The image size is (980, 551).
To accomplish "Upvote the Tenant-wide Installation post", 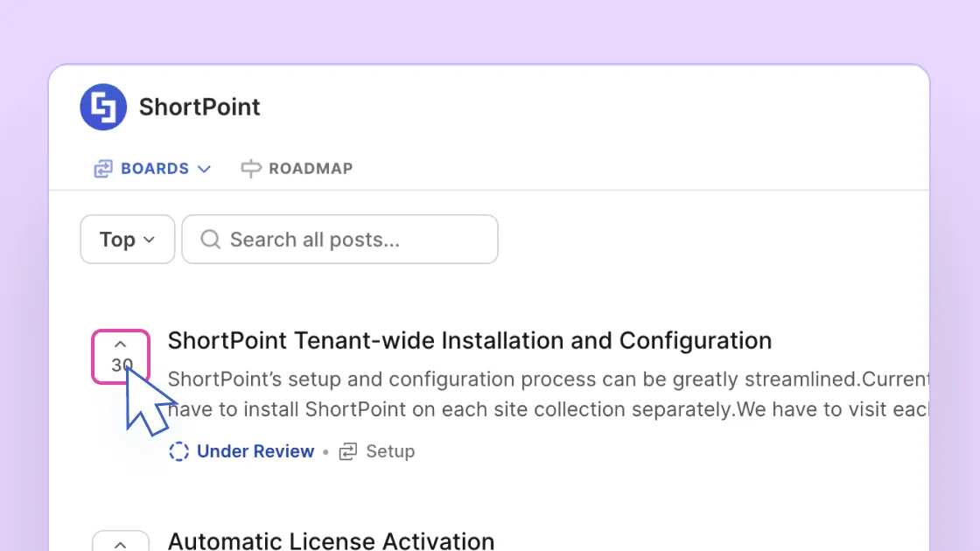I will (121, 356).
